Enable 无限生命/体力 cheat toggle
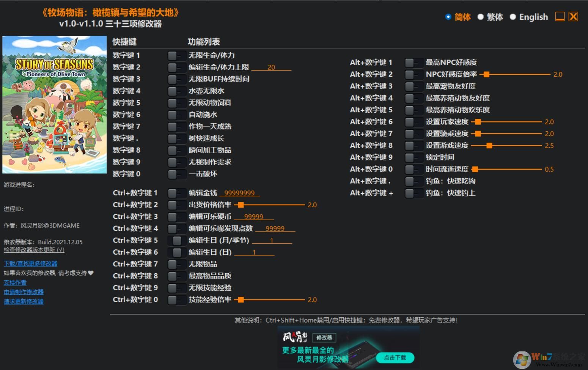588x370 pixels. (x=176, y=55)
